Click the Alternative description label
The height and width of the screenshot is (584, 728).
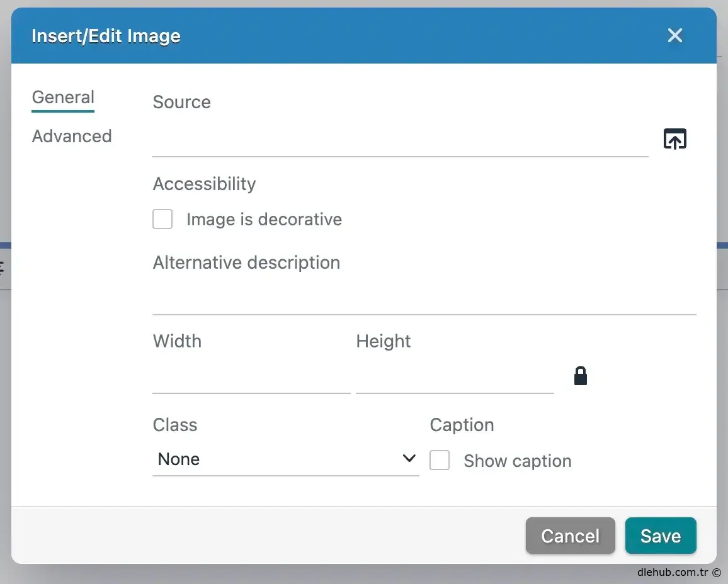(x=246, y=262)
